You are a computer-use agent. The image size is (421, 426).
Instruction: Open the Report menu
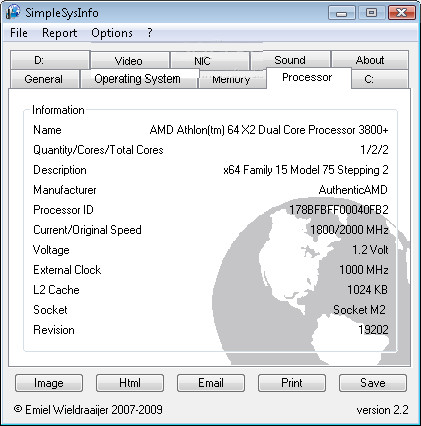(x=59, y=33)
